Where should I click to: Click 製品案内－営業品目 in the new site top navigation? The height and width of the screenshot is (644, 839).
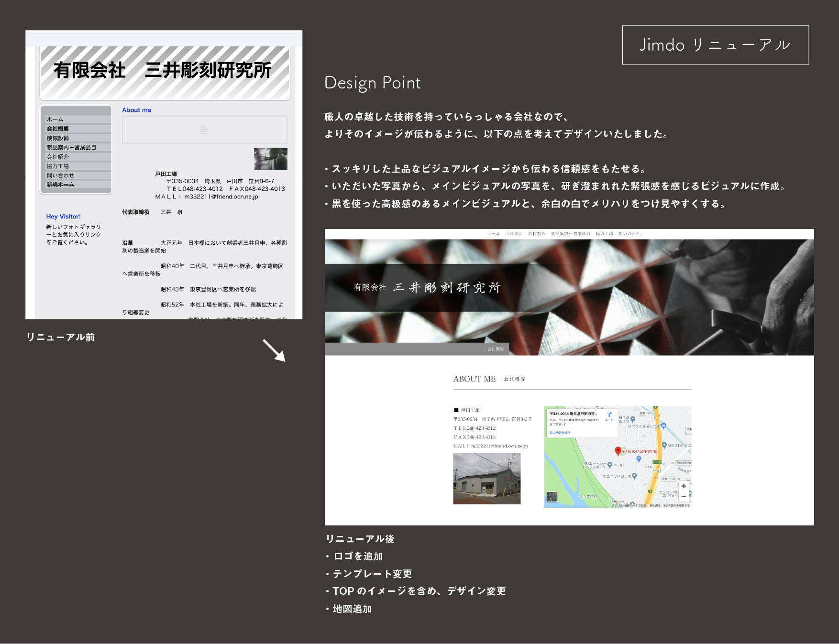coord(571,234)
